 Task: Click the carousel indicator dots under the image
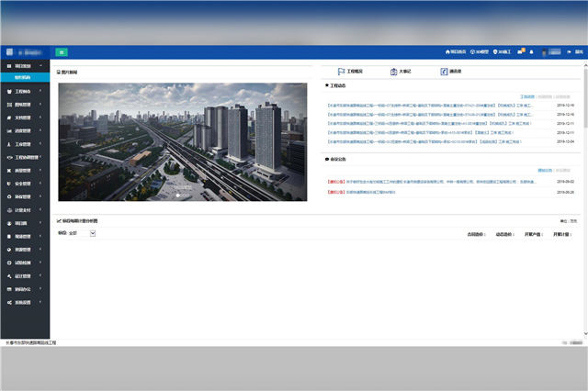tap(183, 195)
